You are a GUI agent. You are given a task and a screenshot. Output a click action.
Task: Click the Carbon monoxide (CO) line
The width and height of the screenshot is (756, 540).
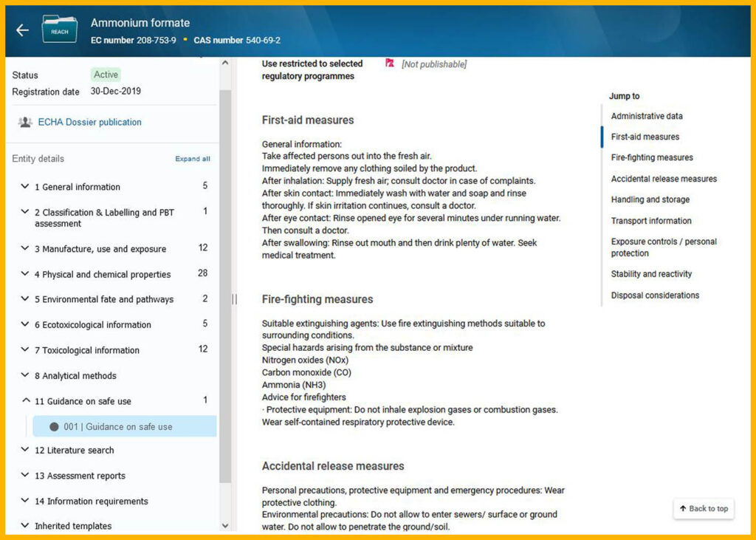click(306, 372)
